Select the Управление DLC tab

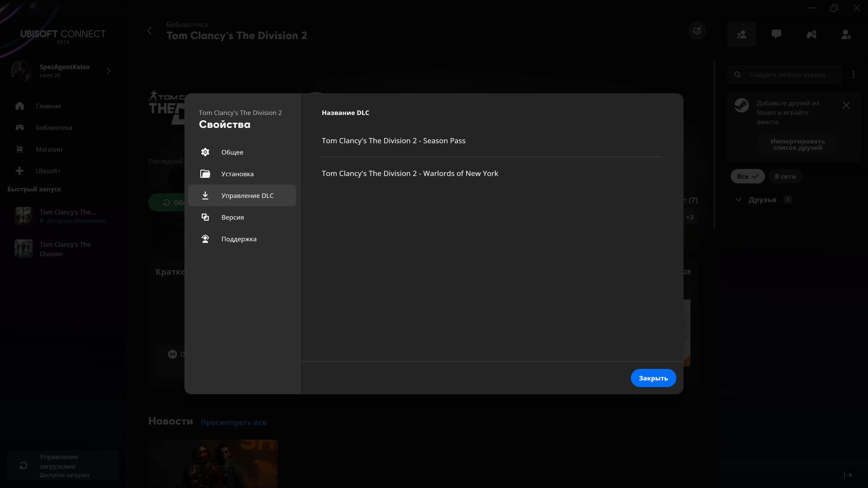(242, 195)
